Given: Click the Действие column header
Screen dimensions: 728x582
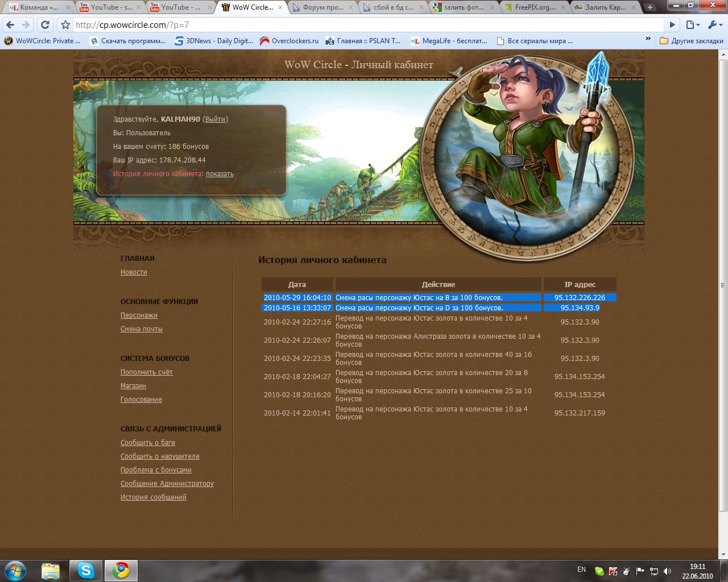Looking at the screenshot, I should tap(439, 285).
